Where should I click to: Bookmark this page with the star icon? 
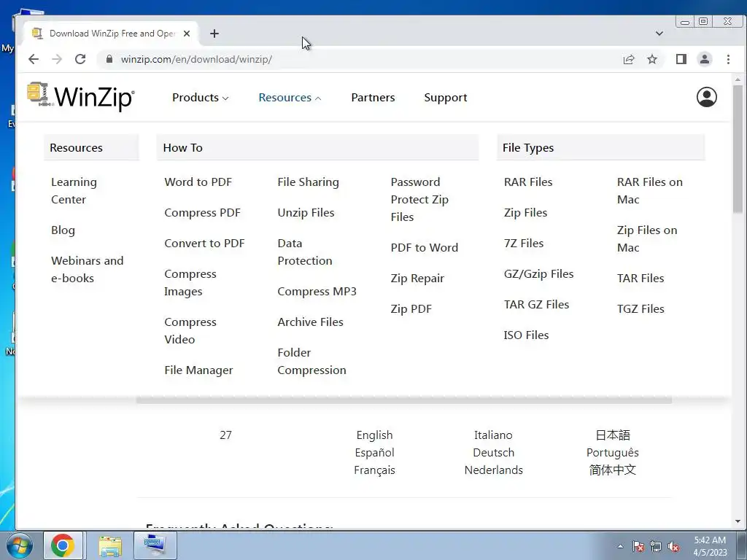pos(652,59)
